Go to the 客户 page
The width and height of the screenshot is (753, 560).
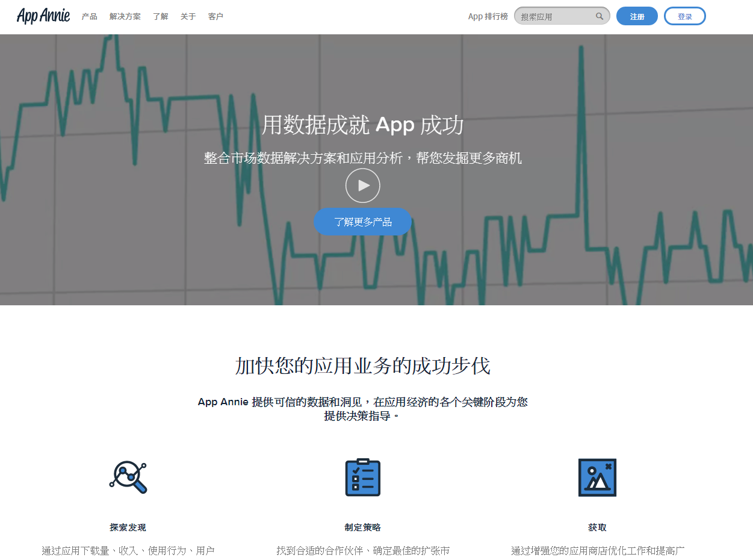(x=215, y=17)
